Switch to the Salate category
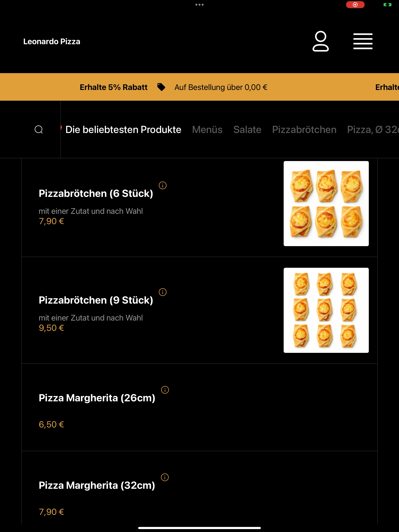The image size is (399, 532). 247,129
